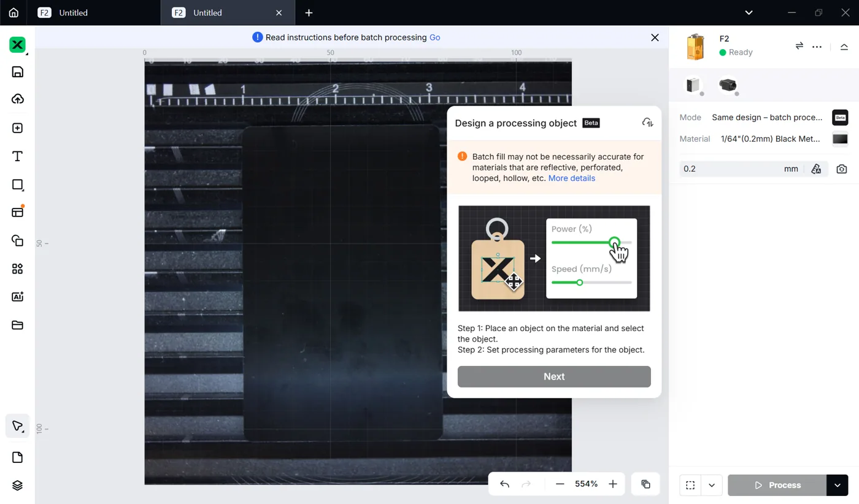Click the Save file icon
Viewport: 859px width, 504px height.
pos(17,72)
